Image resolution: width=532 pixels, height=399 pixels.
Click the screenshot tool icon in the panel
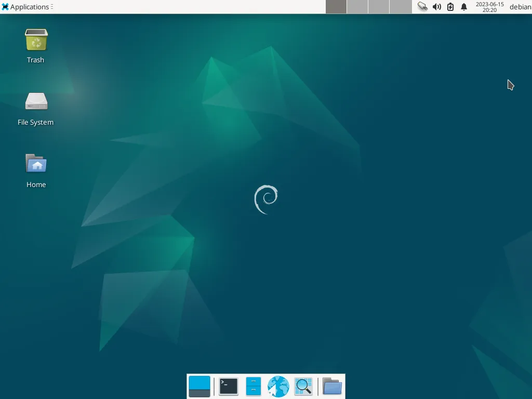pos(422,7)
